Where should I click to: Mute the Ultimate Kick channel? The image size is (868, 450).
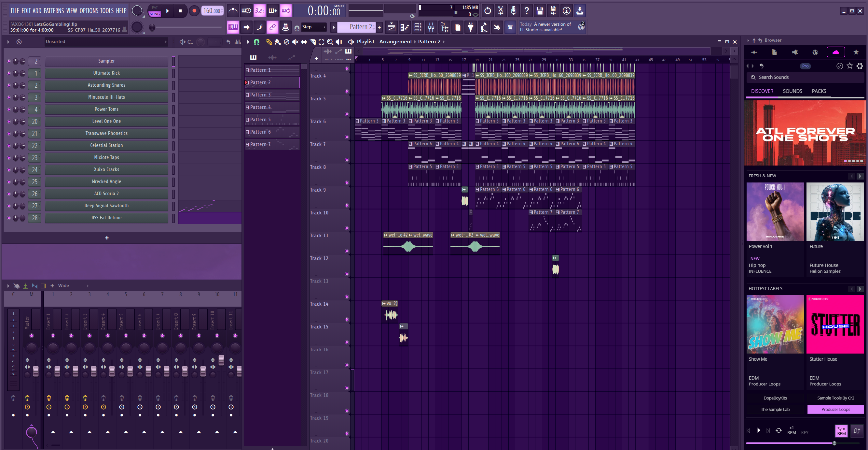click(9, 73)
